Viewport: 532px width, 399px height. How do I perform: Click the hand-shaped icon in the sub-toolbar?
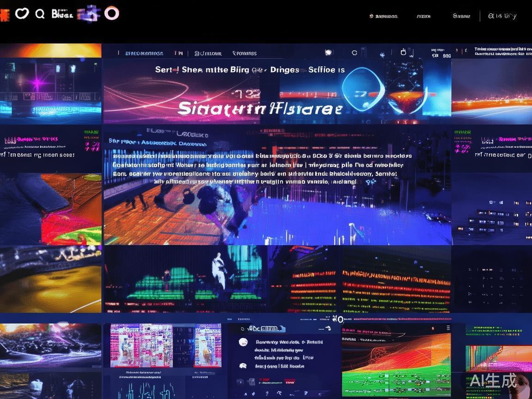pyautogui.click(x=403, y=52)
